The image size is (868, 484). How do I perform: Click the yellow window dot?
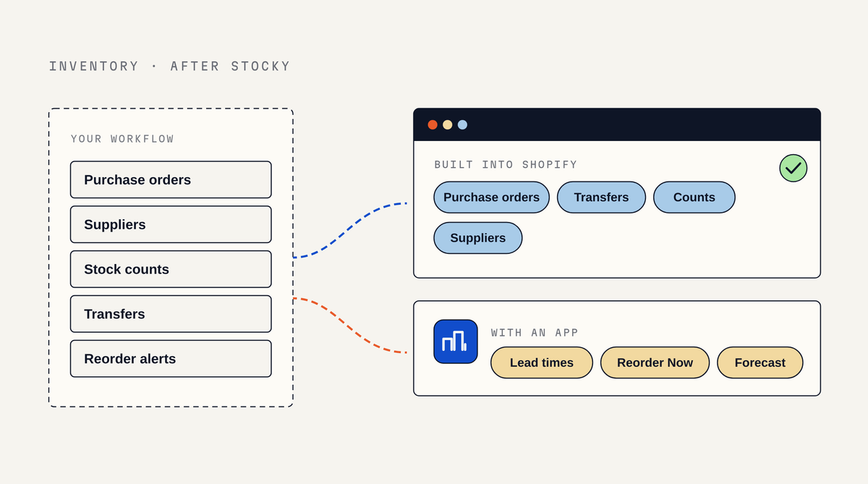(x=448, y=124)
